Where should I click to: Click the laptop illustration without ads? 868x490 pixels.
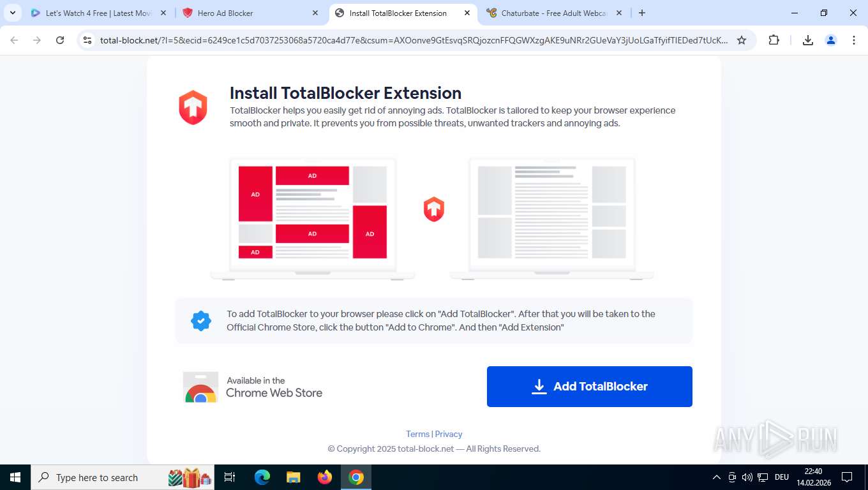pyautogui.click(x=551, y=218)
